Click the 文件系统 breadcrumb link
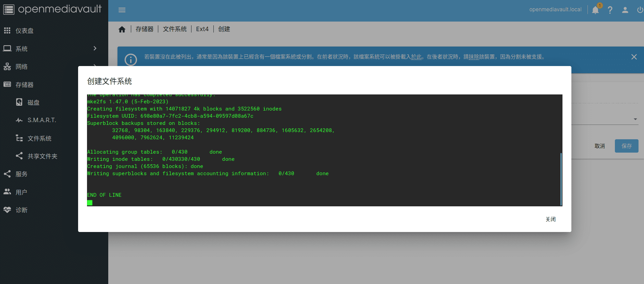Image resolution: width=644 pixels, height=284 pixels. pos(175,29)
